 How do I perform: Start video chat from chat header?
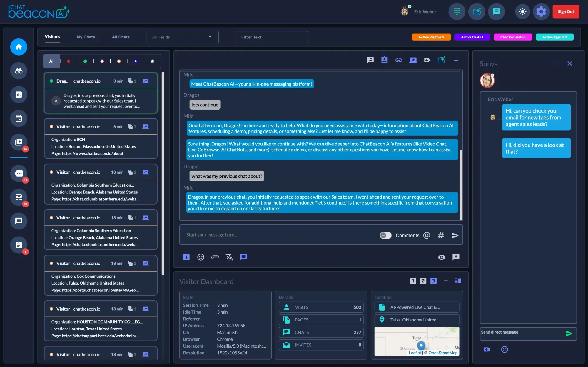click(x=427, y=60)
